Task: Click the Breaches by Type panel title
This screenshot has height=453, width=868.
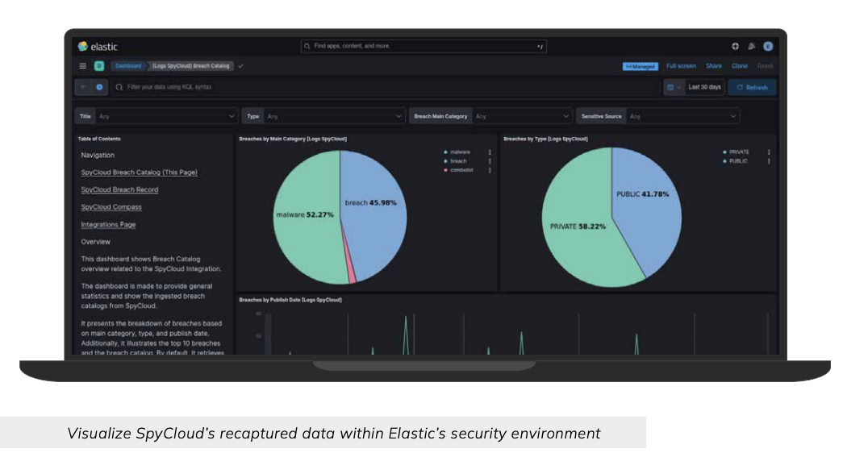Action: pyautogui.click(x=546, y=139)
